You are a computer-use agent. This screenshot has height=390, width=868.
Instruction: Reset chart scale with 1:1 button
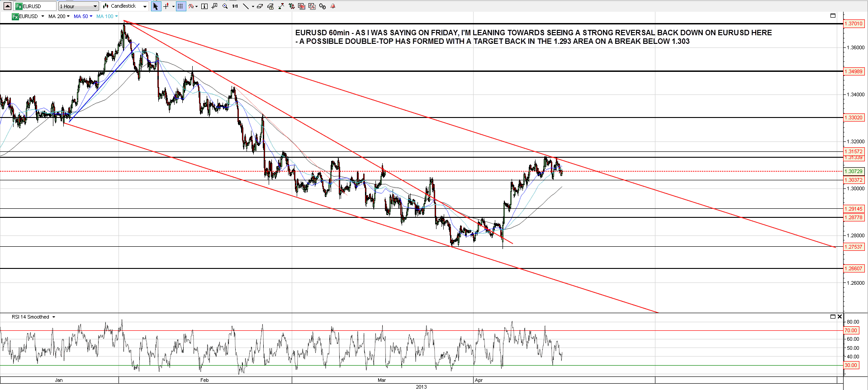click(x=235, y=6)
